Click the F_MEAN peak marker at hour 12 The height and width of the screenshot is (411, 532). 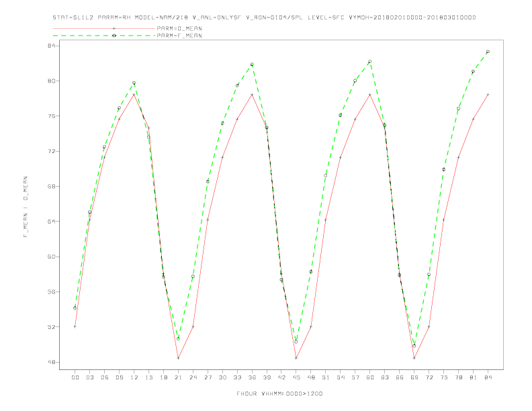(x=134, y=83)
